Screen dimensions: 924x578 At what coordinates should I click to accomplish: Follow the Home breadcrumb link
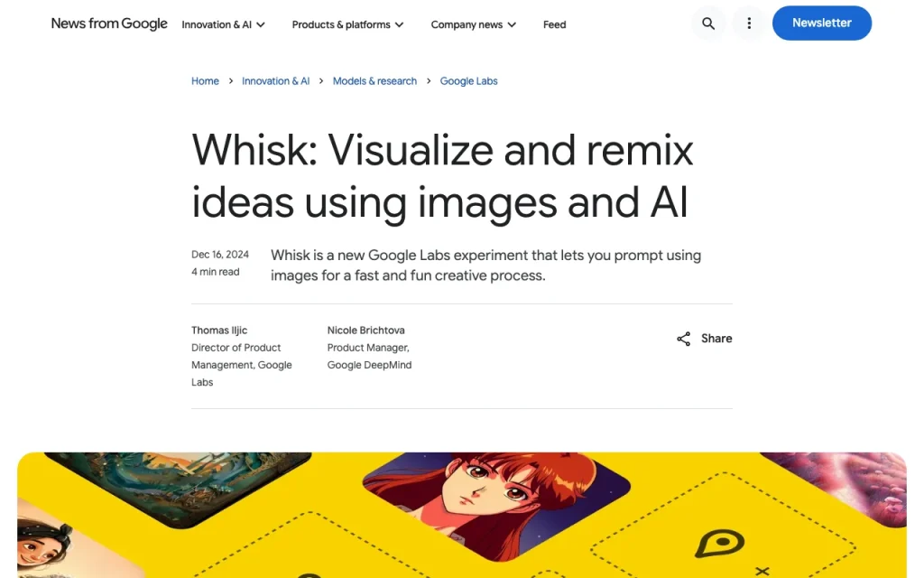(205, 80)
